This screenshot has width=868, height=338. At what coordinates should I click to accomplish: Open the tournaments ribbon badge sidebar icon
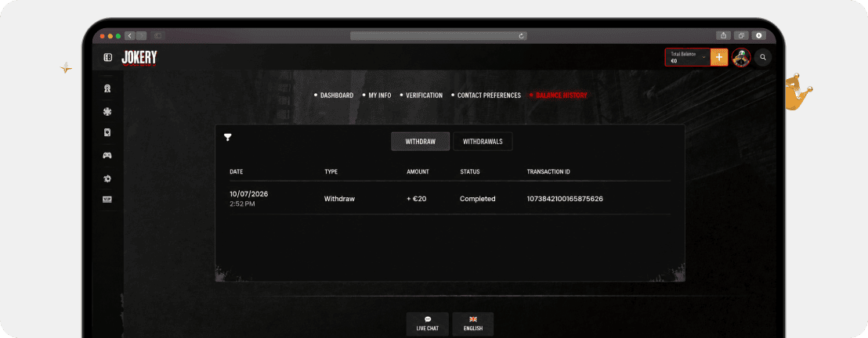point(107,88)
